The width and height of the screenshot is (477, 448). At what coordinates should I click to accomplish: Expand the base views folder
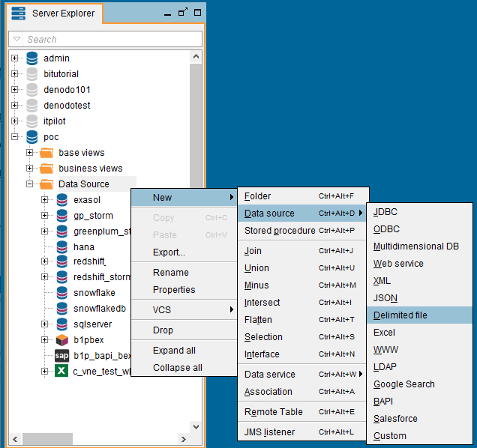(29, 153)
